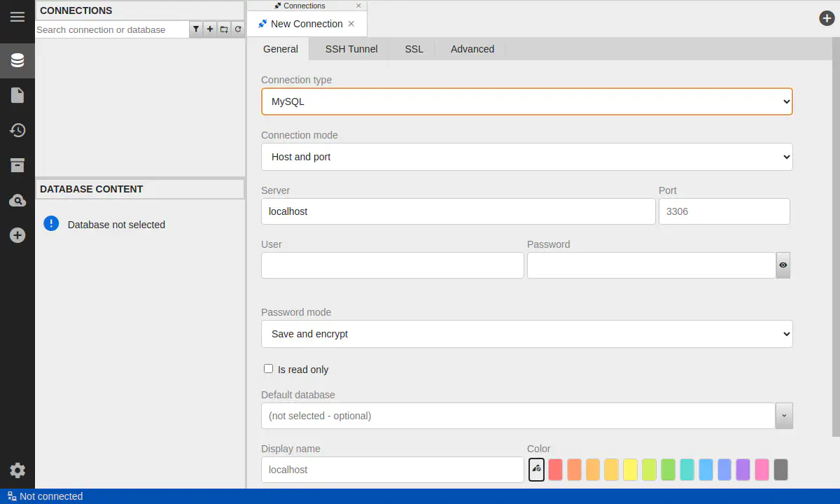Open settings via the gear icon
This screenshot has width=840, height=504.
click(x=17, y=470)
